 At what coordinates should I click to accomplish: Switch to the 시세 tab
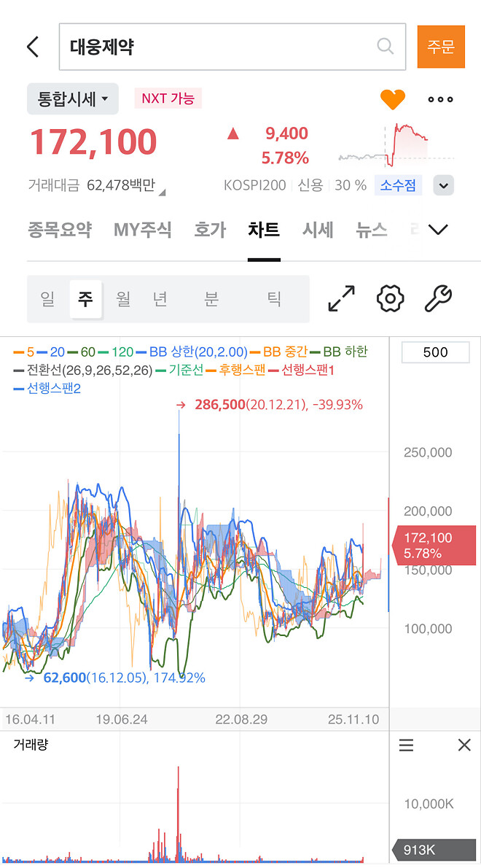317,230
